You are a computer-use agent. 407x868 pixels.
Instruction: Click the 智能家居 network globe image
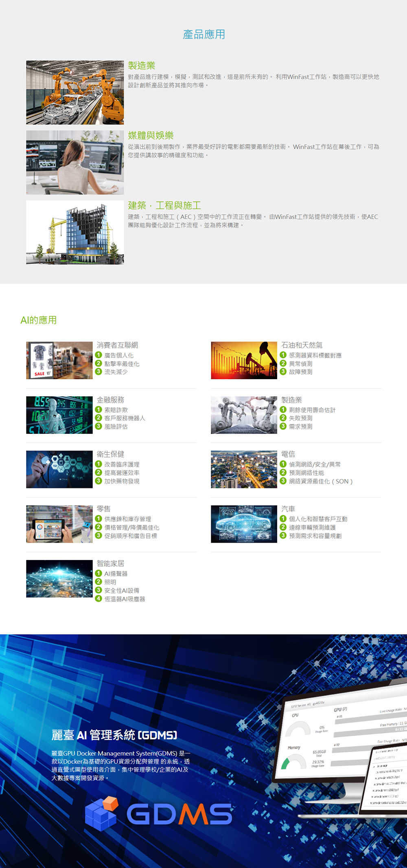(x=59, y=579)
